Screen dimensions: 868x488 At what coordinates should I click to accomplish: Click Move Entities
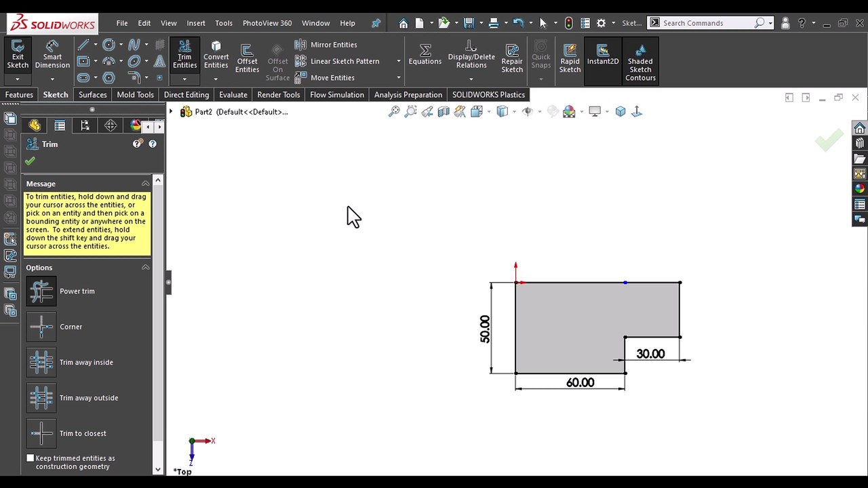click(x=325, y=77)
